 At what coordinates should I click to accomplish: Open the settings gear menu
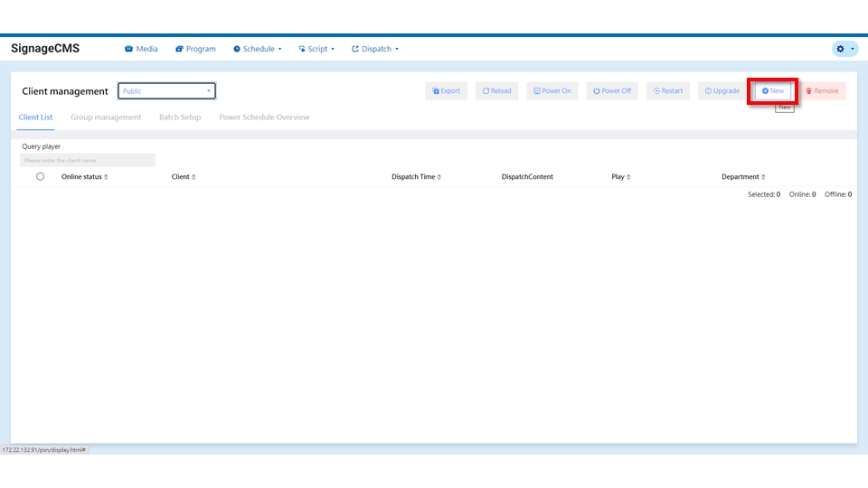click(844, 49)
